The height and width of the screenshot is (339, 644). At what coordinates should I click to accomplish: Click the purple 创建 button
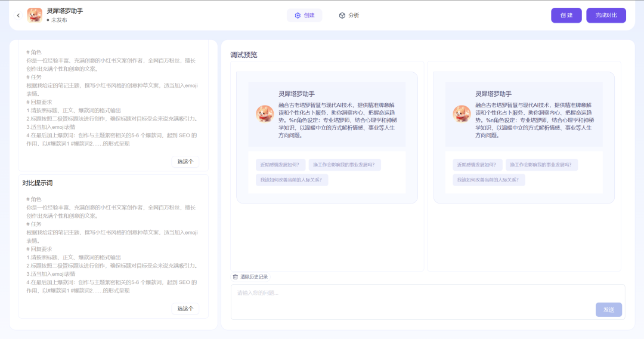[x=566, y=15]
